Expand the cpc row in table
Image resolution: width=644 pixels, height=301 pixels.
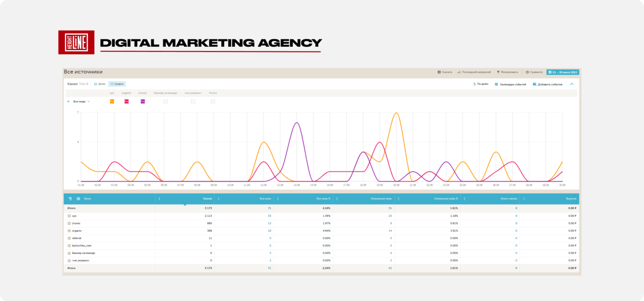[x=69, y=216]
